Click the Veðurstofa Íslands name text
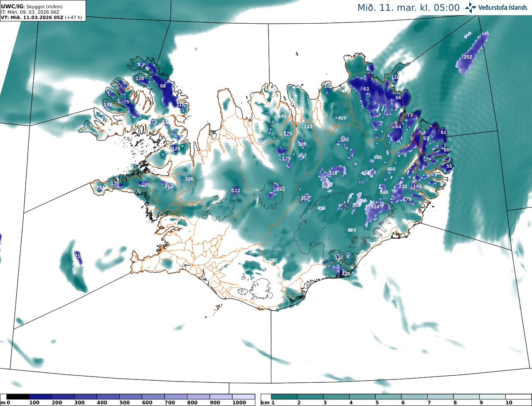 point(503,7)
